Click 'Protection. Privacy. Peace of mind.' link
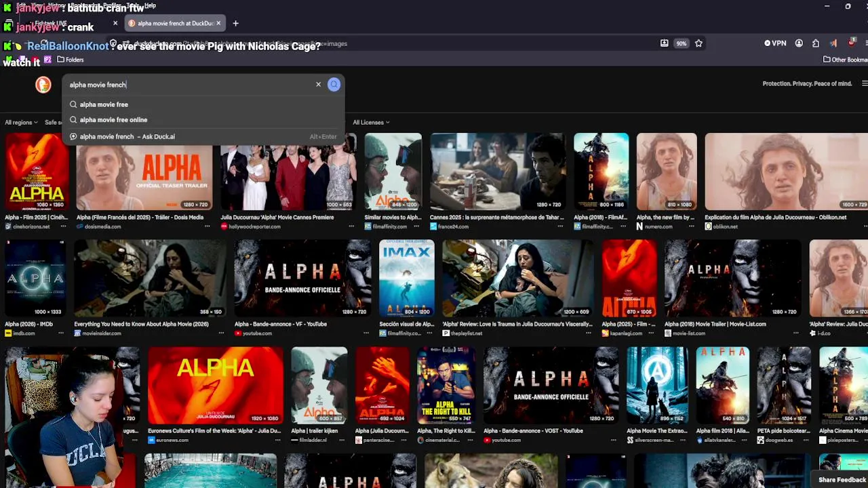 [807, 84]
